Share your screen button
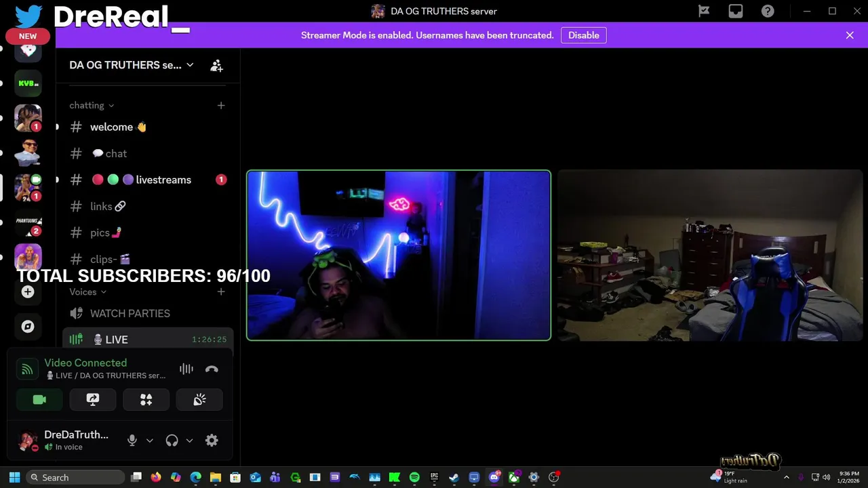The width and height of the screenshot is (868, 488). coord(93,400)
